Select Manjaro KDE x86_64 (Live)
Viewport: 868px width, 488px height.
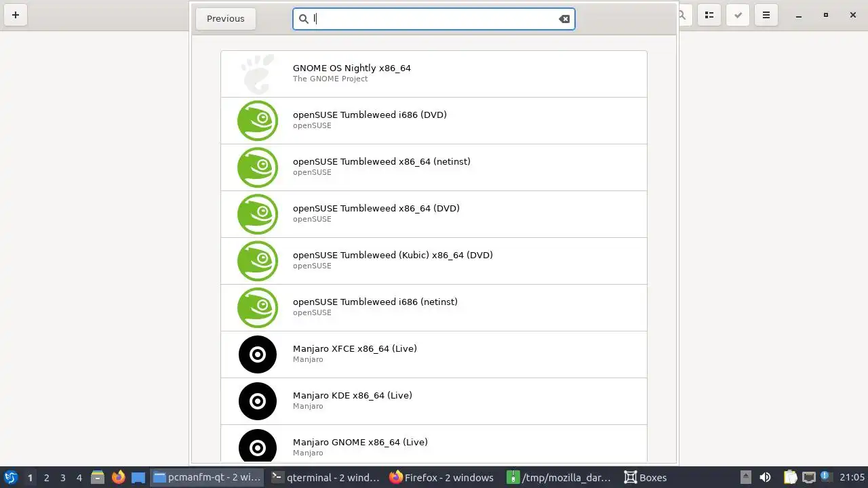[x=434, y=401]
